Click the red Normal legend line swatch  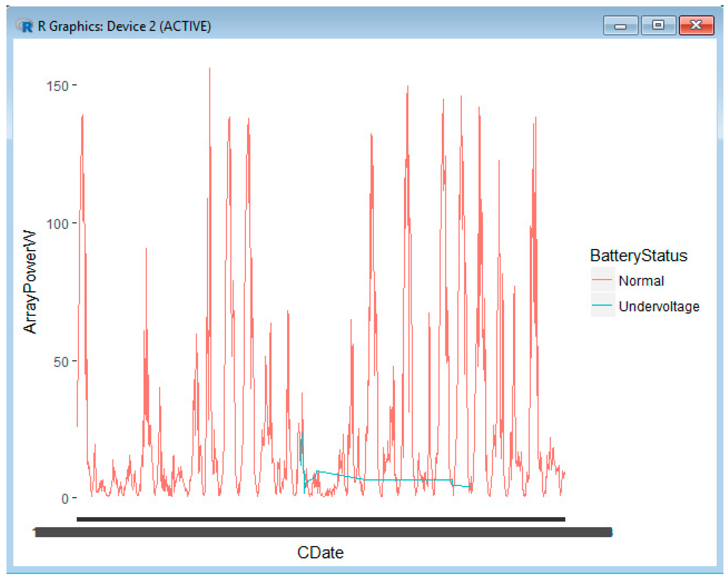[602, 279]
